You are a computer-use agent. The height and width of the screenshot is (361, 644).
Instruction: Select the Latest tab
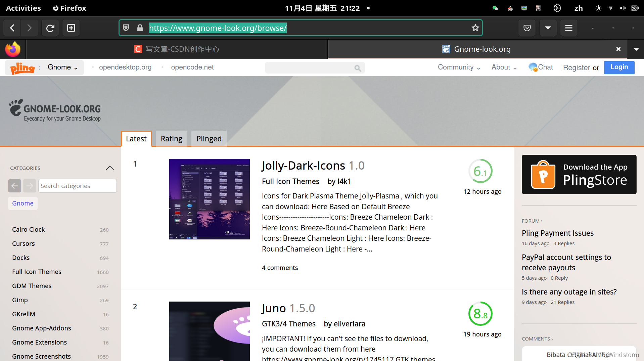coord(136,139)
